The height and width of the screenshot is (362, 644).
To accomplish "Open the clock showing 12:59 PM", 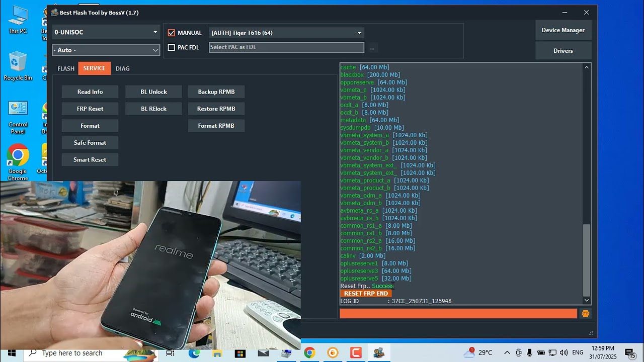I will [603, 352].
